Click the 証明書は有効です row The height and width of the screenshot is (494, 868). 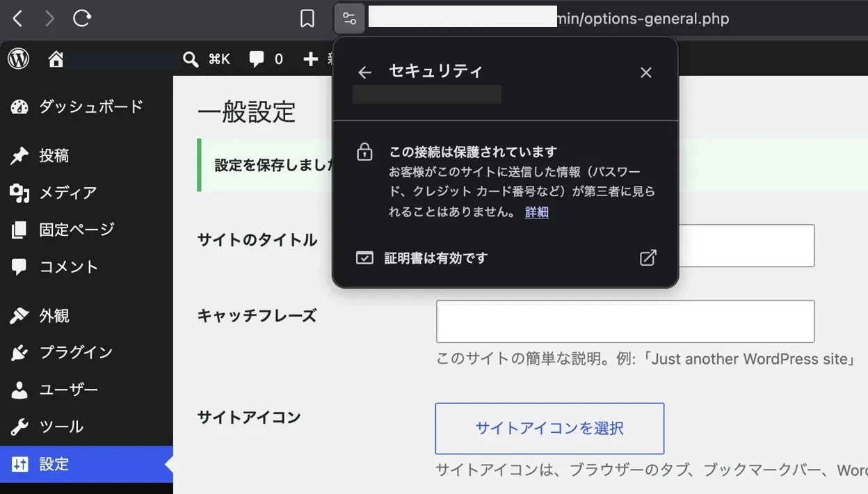(x=506, y=258)
